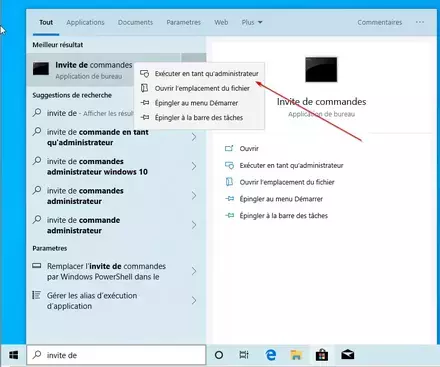Screen dimensions: 440x367
Task: Click the Cortana circle icon
Action: [219, 355]
